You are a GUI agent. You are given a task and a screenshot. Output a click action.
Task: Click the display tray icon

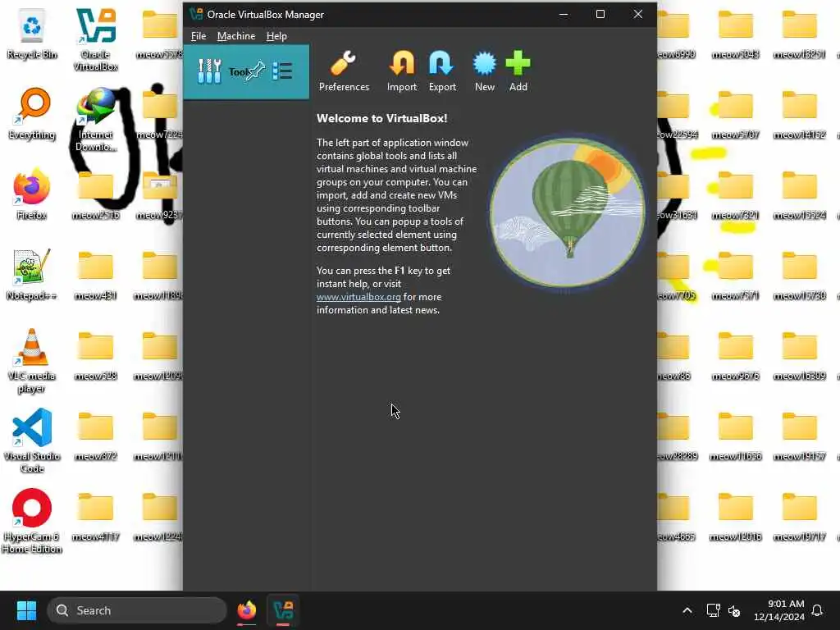click(713, 610)
